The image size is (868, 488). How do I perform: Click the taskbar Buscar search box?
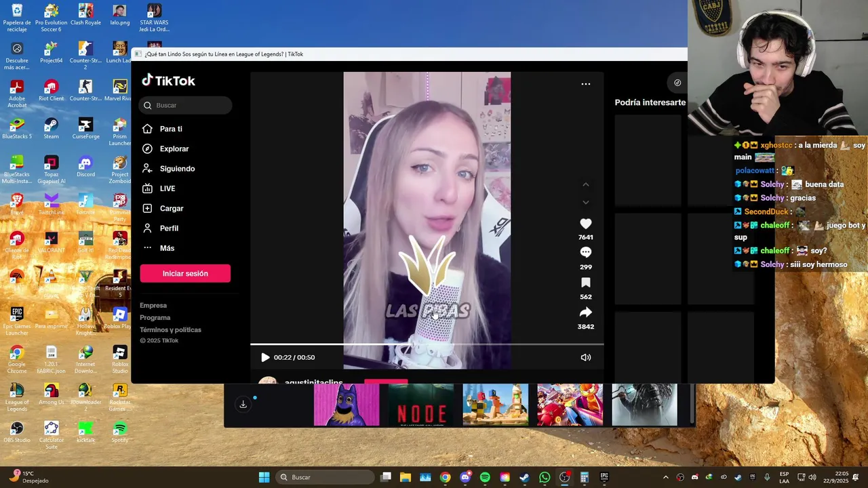tap(326, 477)
